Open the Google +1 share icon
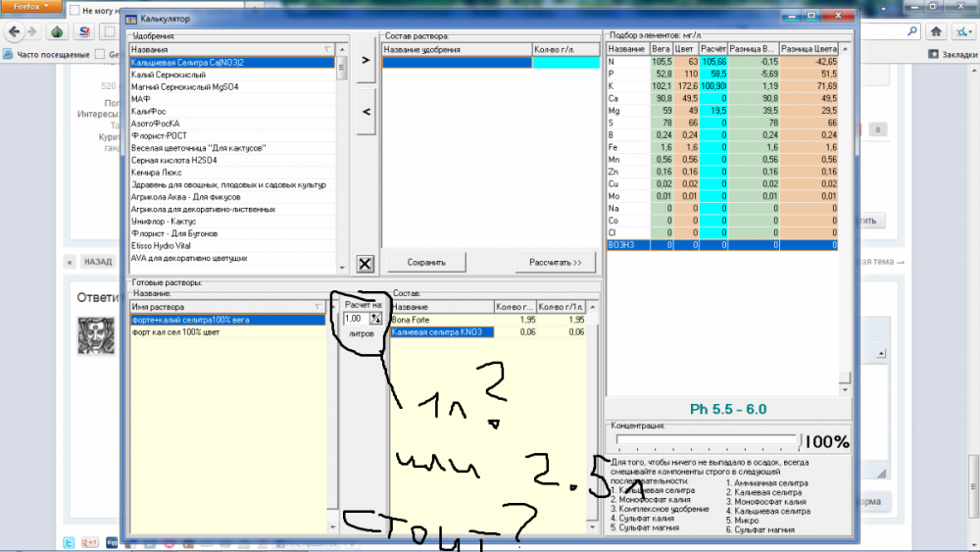Screen dimensions: 980x552 click(x=90, y=542)
